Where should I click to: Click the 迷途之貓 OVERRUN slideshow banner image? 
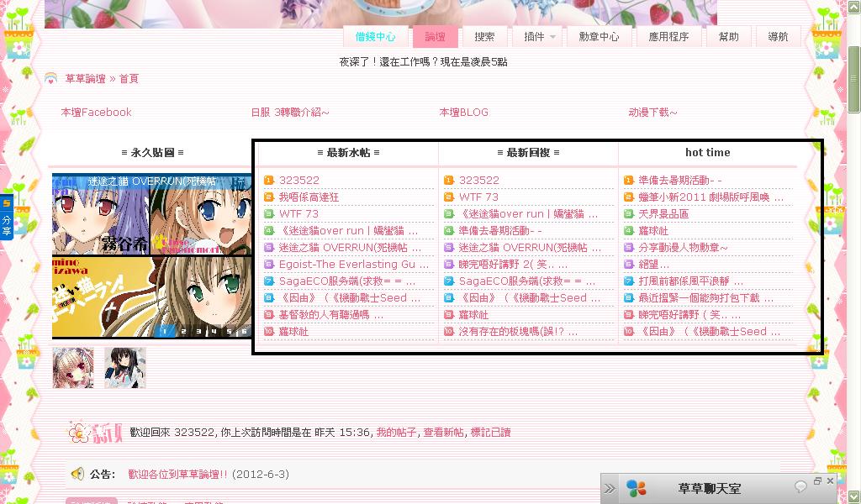[x=152, y=255]
